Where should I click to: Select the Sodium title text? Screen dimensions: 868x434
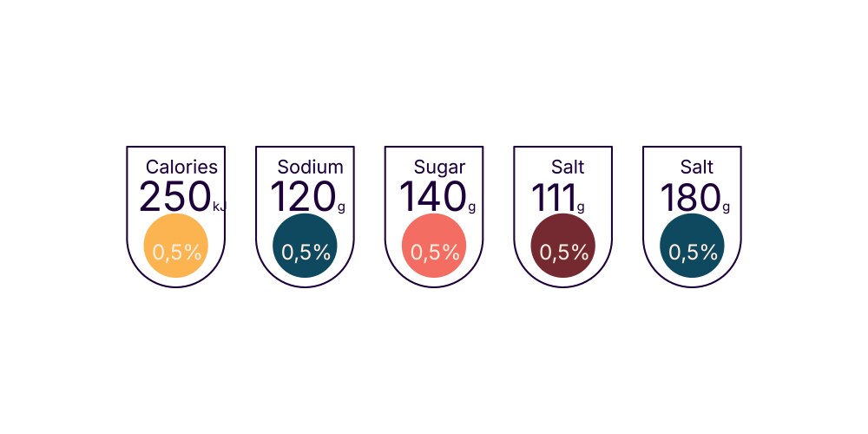point(310,168)
